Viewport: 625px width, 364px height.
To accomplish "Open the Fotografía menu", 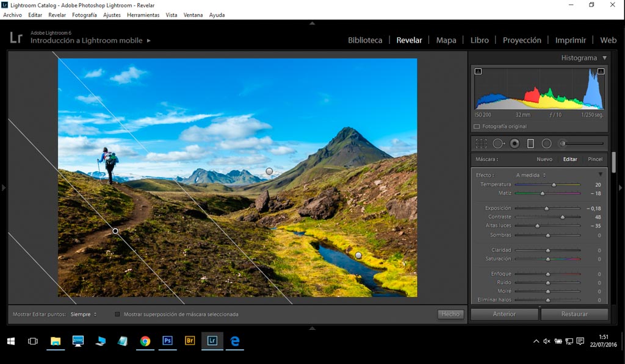I will [x=84, y=15].
